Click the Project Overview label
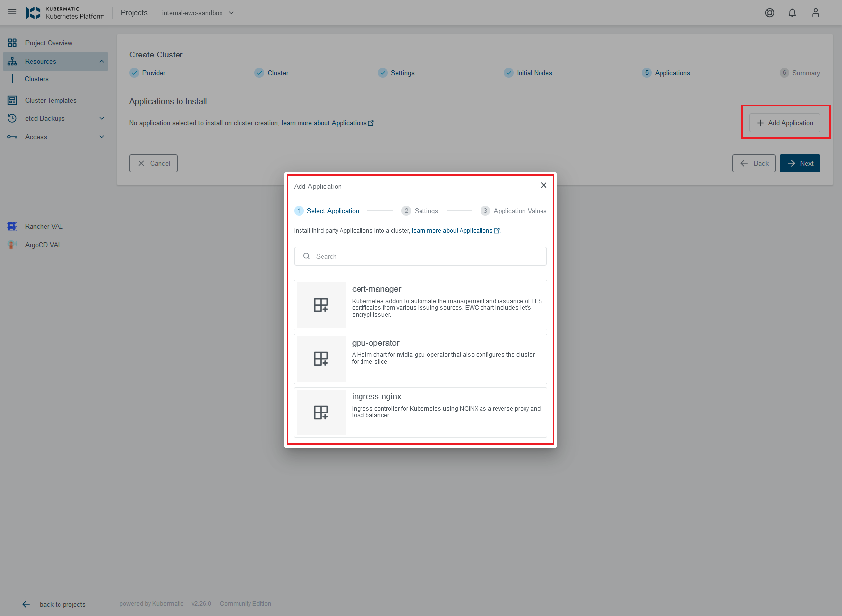Image resolution: width=842 pixels, height=616 pixels. [x=49, y=43]
